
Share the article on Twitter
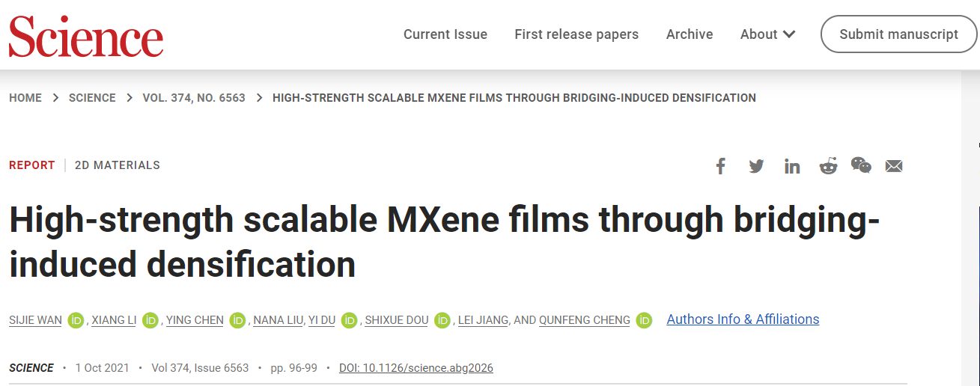(x=756, y=166)
